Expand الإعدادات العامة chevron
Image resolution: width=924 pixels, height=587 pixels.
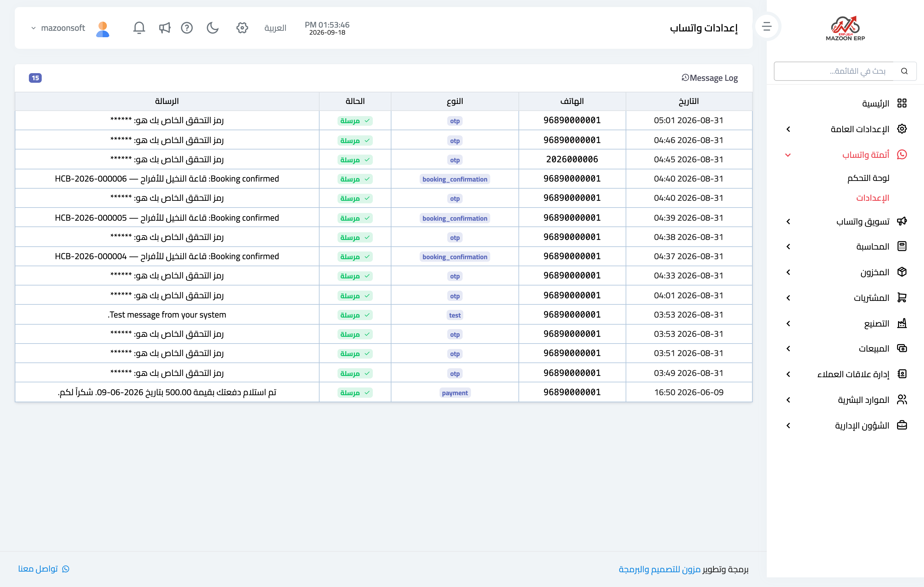coord(788,129)
